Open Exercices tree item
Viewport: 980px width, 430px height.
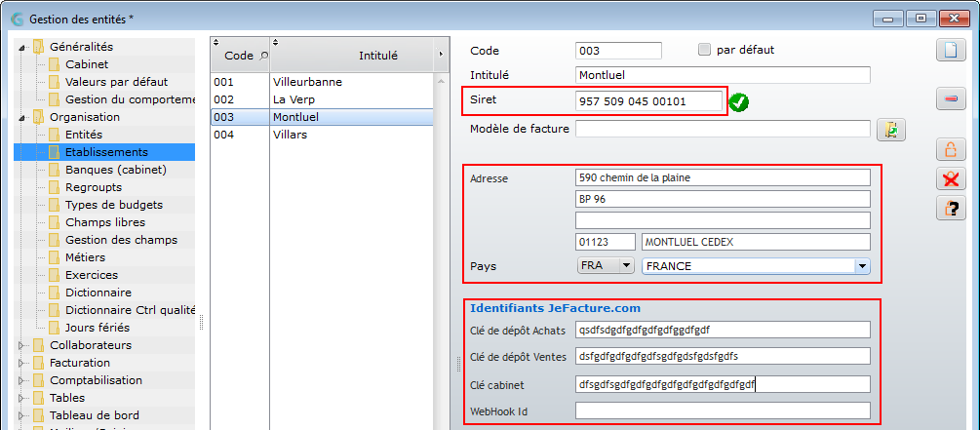click(92, 274)
